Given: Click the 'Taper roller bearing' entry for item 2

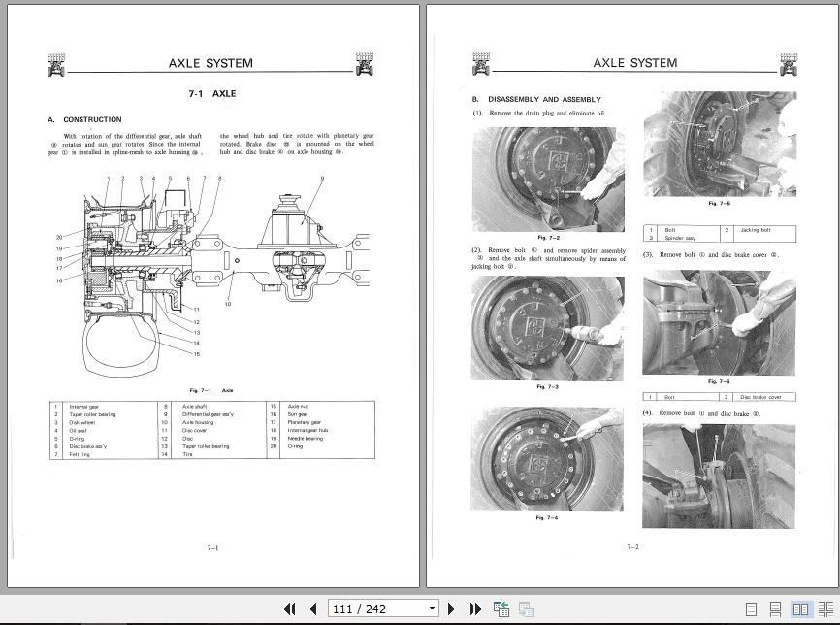Looking at the screenshot, I should pos(92,414).
